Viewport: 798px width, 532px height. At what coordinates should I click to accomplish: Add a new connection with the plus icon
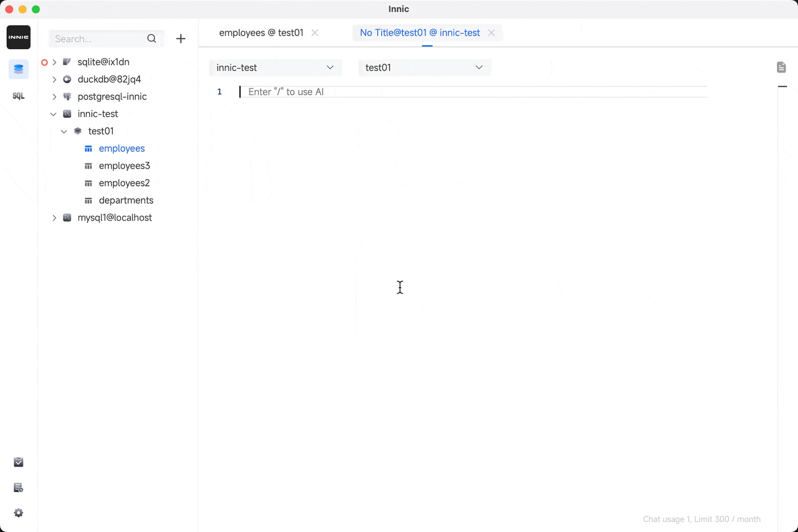[x=180, y=38]
